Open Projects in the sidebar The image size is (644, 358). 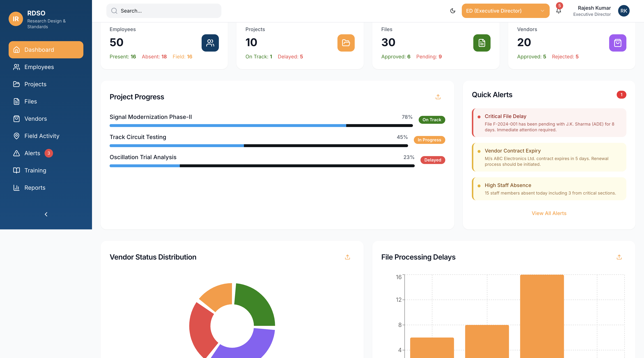click(46, 84)
